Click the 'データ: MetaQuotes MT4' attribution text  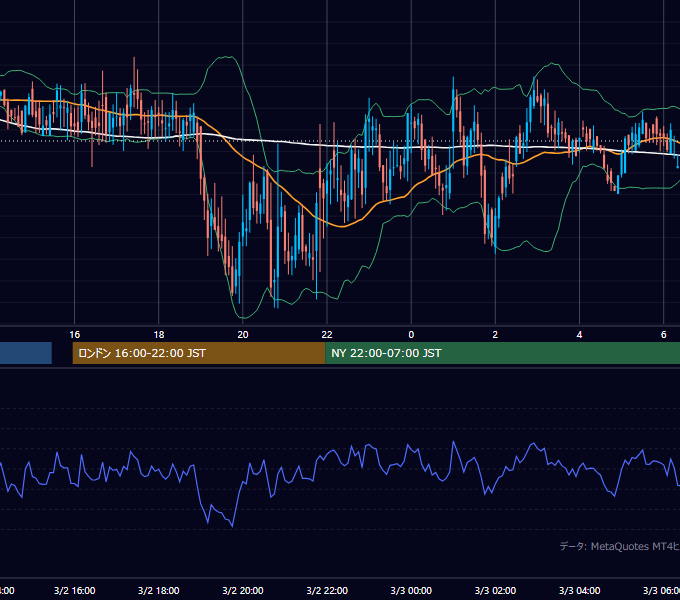(619, 546)
